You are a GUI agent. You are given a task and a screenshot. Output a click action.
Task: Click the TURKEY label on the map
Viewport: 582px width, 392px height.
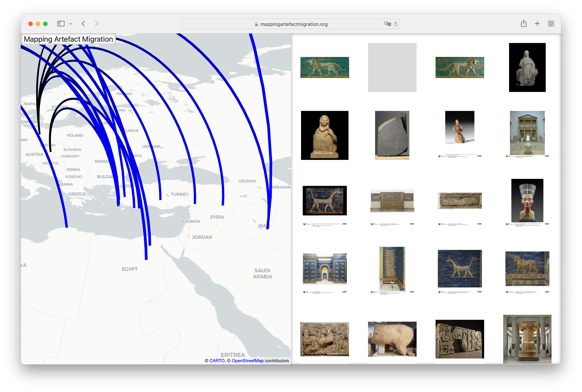tap(179, 194)
